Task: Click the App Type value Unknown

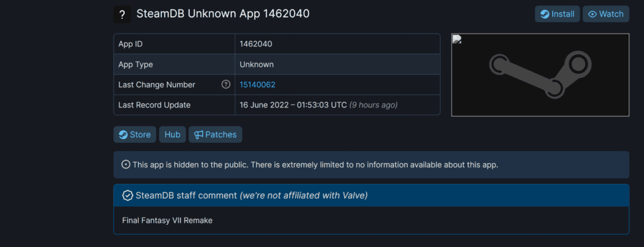Action: (x=257, y=64)
